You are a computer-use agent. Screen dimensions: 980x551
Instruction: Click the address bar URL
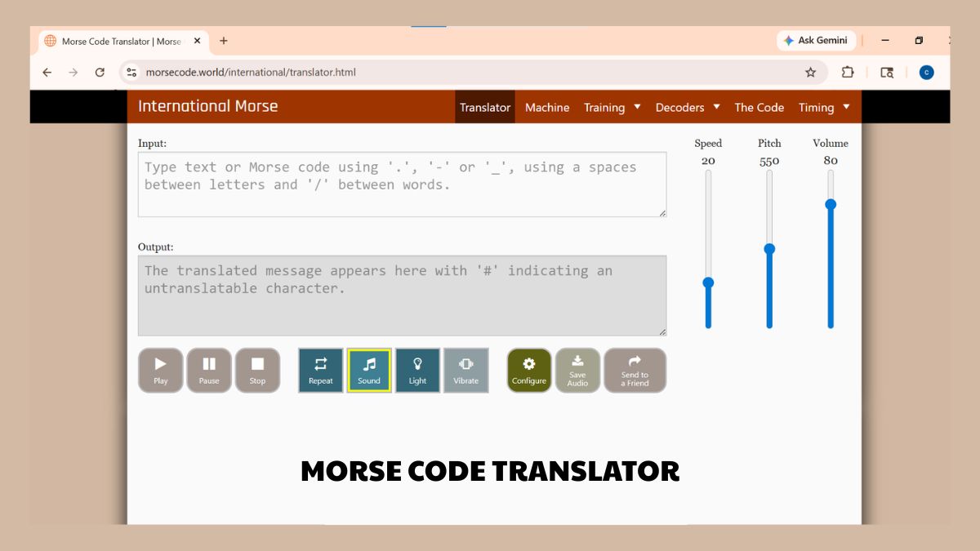point(251,72)
